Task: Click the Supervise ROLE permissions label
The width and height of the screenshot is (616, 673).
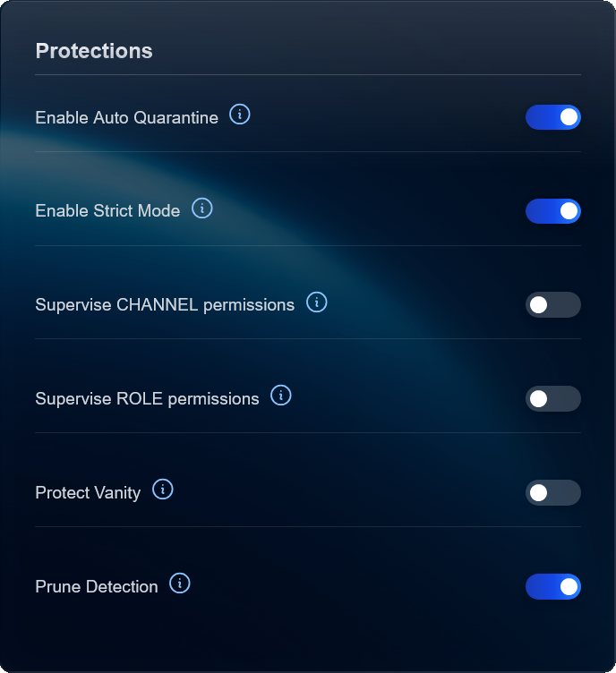Action: tap(147, 399)
